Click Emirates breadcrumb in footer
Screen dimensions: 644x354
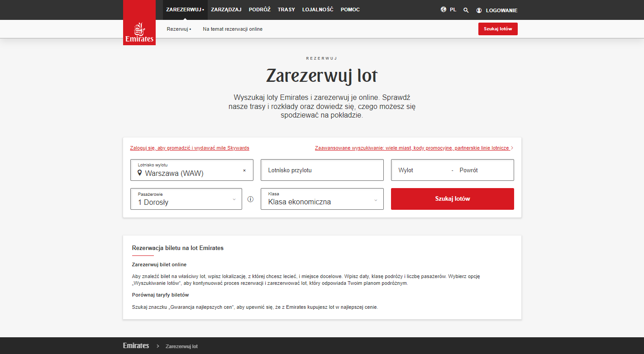pyautogui.click(x=136, y=345)
